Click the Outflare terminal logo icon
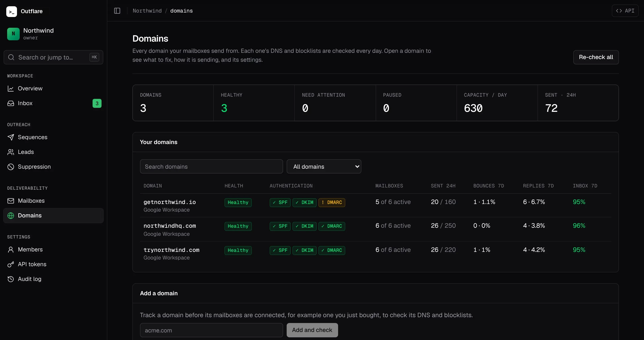 (11, 11)
